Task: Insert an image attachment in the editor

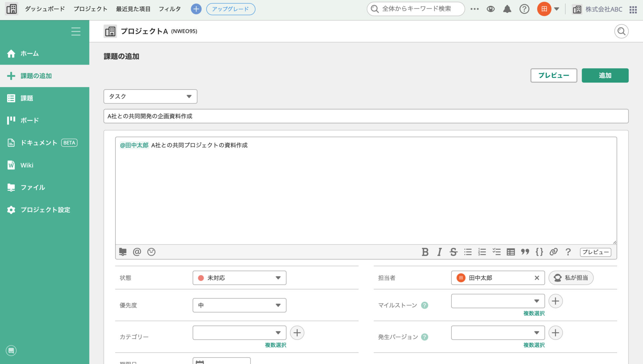Action: coord(123,252)
